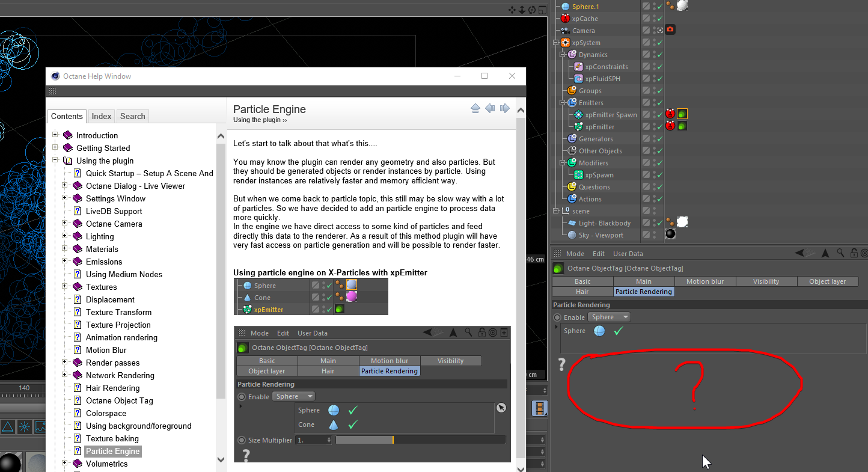Toggle the Enable radio in Particle Rendering
Image resolution: width=868 pixels, height=472 pixels.
pos(557,317)
